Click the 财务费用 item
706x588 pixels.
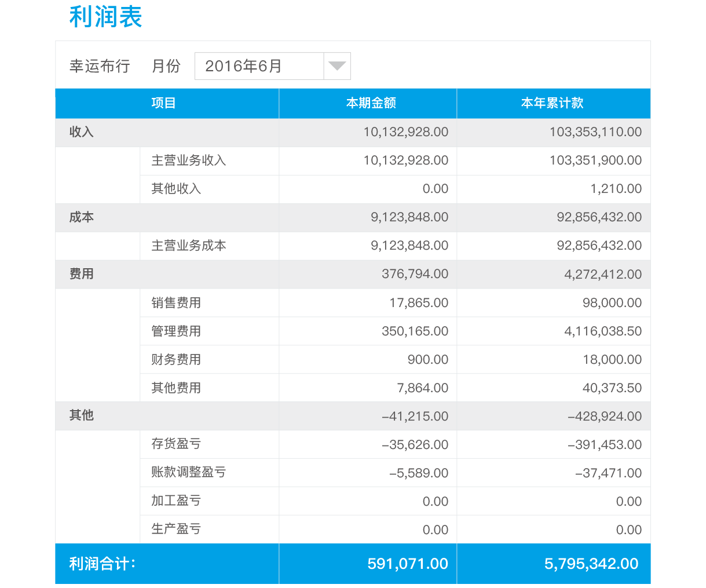pos(176,360)
